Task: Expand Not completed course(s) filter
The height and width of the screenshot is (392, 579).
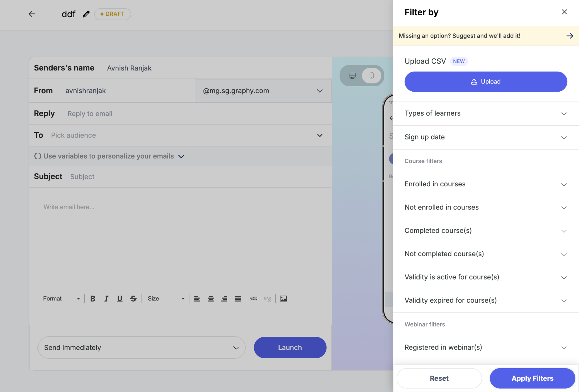Action: click(486, 254)
